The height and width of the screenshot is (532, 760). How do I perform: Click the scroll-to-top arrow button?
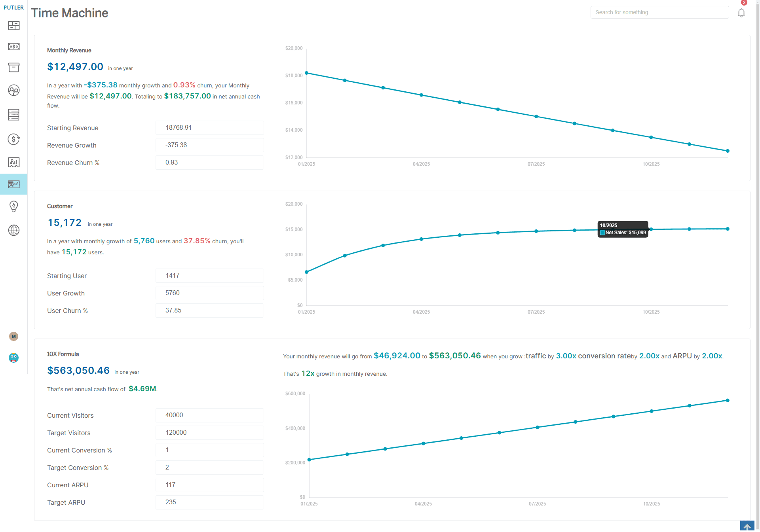pos(747,526)
